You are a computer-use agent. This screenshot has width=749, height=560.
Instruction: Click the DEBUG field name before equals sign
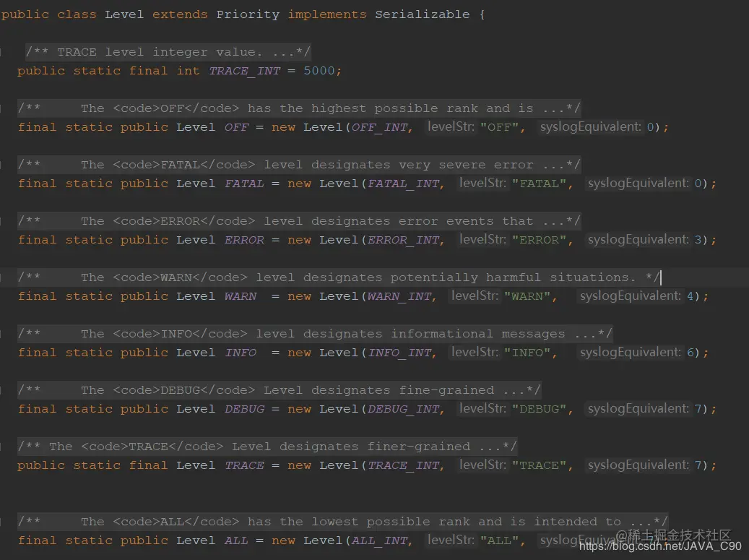244,409
